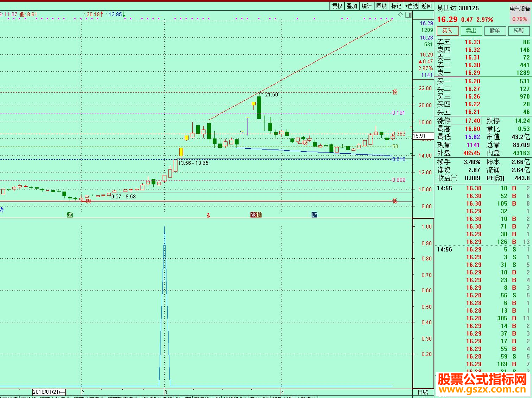The height and width of the screenshot is (398, 532).
Task: Click 内盘 volume value 43163
Action: (x=521, y=153)
